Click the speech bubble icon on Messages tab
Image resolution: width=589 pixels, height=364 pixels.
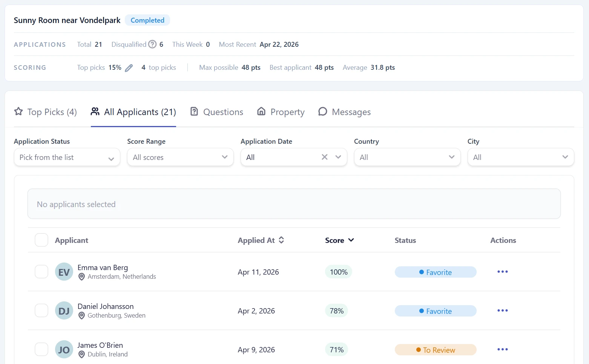[x=322, y=111]
